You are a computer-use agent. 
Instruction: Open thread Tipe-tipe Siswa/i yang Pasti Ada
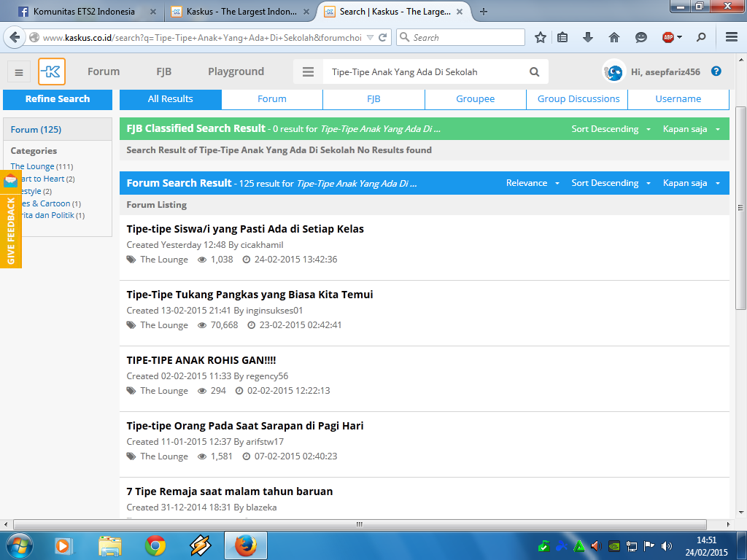(245, 229)
